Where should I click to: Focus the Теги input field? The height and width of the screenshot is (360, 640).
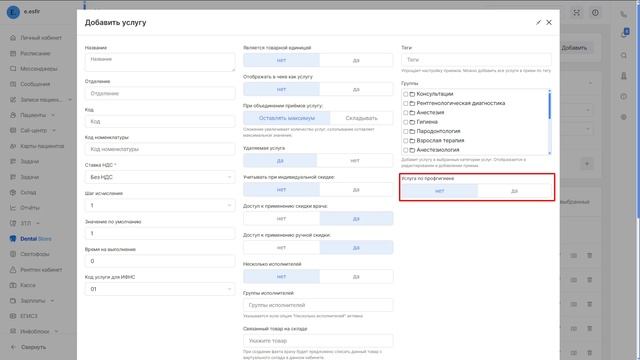click(x=476, y=60)
